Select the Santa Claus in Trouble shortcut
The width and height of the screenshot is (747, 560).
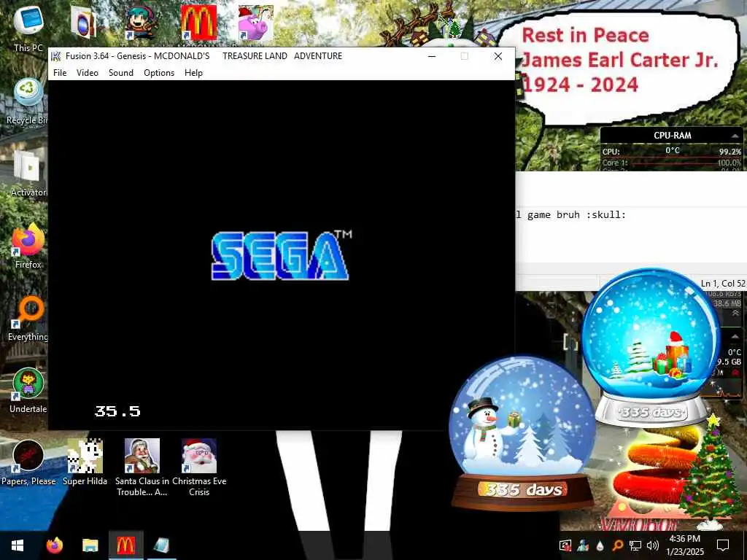pyautogui.click(x=142, y=467)
